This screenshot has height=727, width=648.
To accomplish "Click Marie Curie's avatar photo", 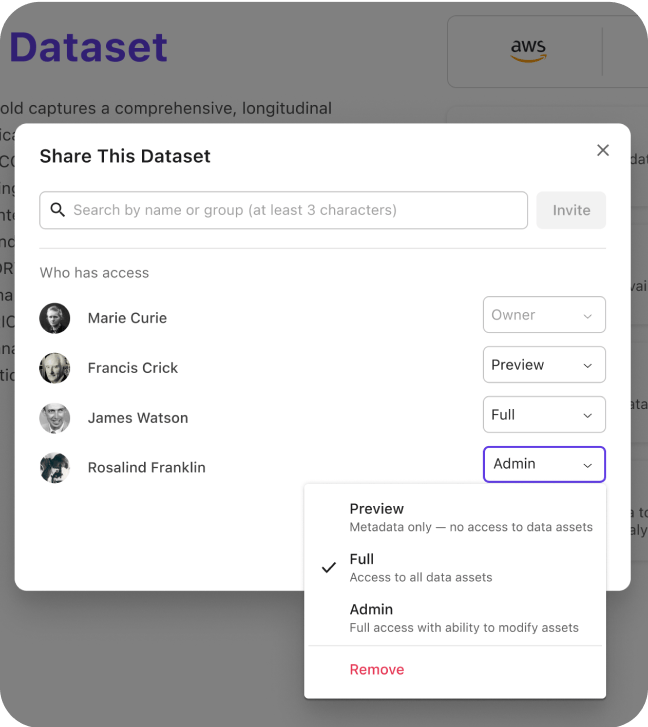I will pyautogui.click(x=55, y=318).
